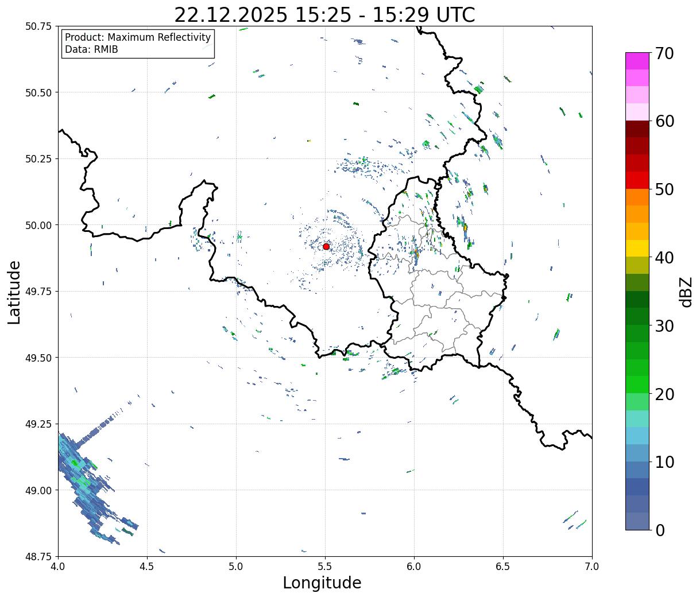Click latitude tick label 49.00
The height and width of the screenshot is (597, 700).
pos(38,490)
